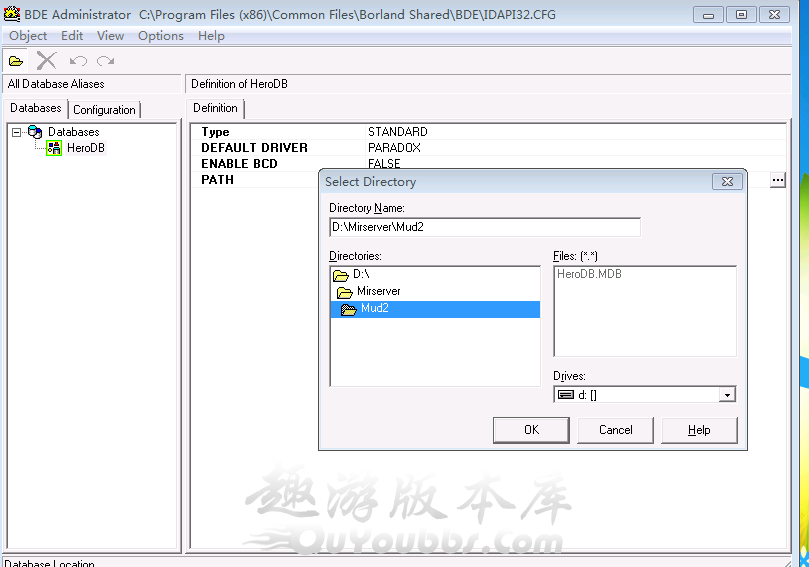
Task: Click the BDE Administrator title bar icon
Action: pyautogui.click(x=12, y=14)
